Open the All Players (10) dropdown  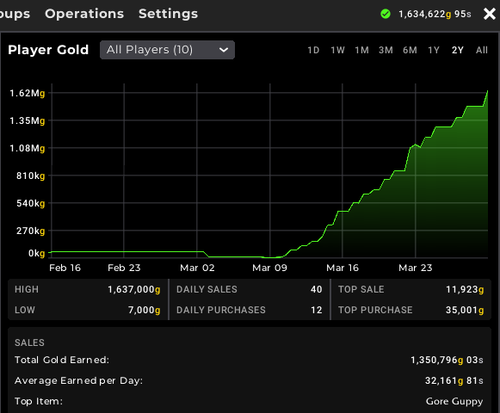tap(167, 50)
